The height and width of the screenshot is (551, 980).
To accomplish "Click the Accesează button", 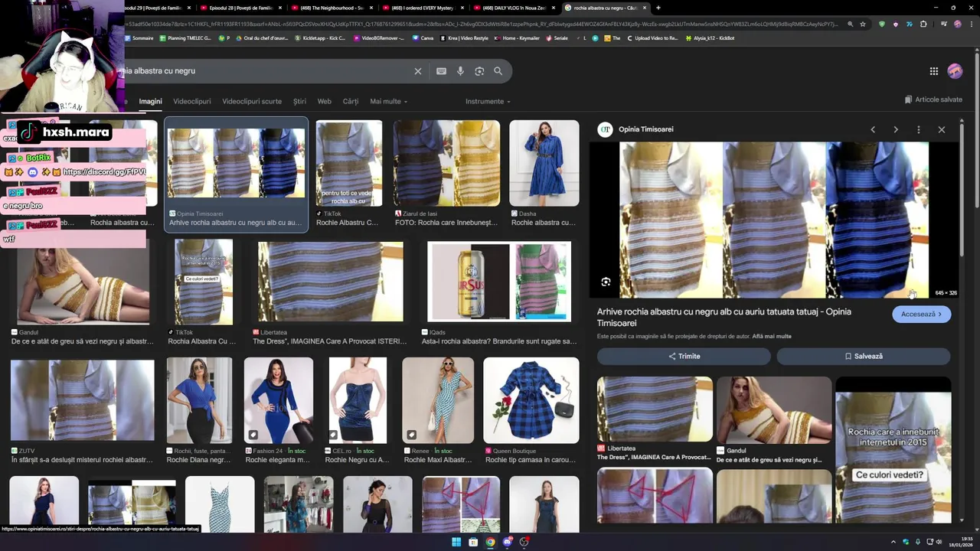I will pos(921,314).
